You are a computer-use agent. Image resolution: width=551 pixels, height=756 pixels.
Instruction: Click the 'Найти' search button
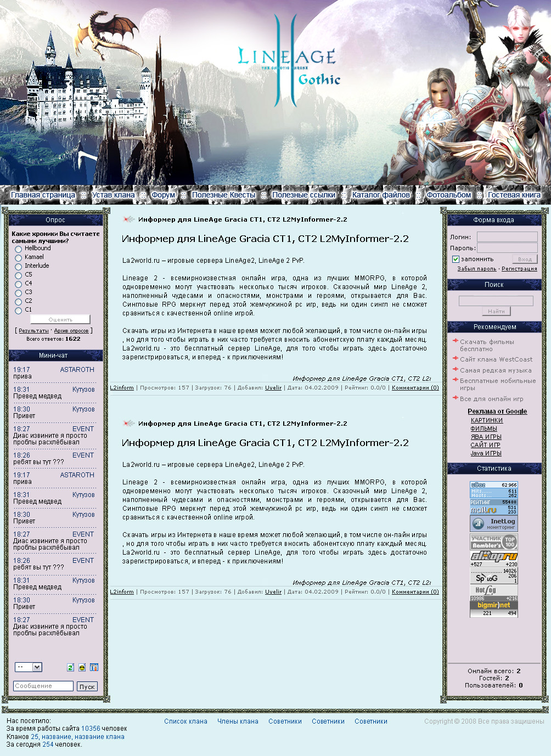click(497, 311)
